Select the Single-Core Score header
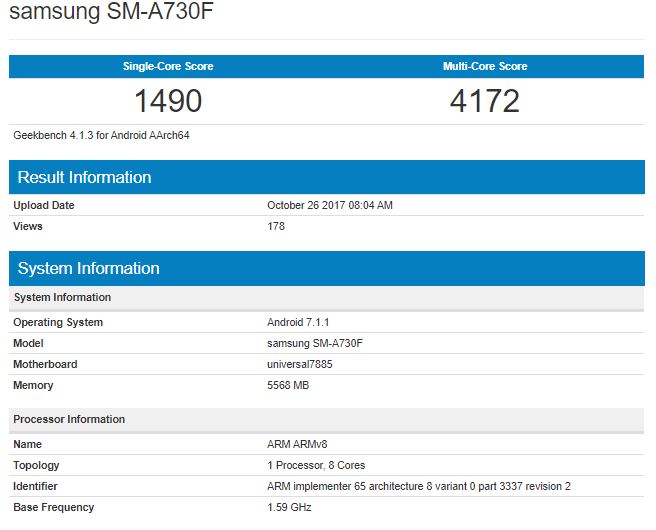The height and width of the screenshot is (530, 656). pyautogui.click(x=168, y=66)
